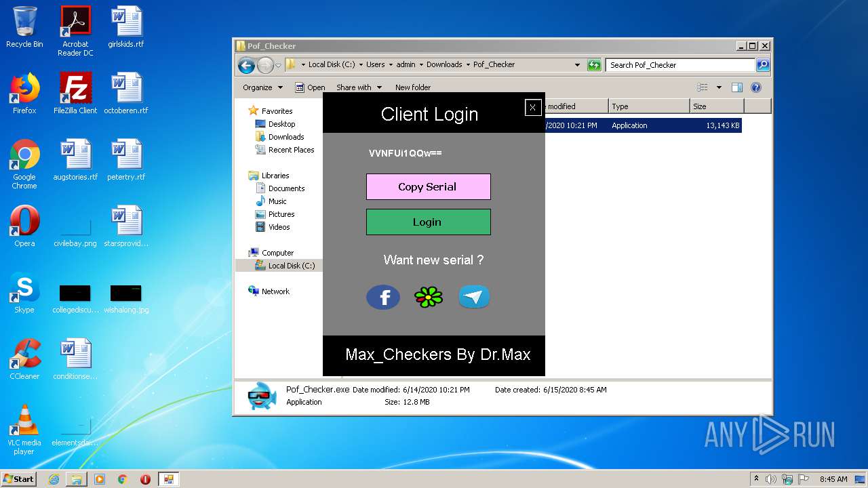Focus the Search Pof_Checker field

pos(680,65)
